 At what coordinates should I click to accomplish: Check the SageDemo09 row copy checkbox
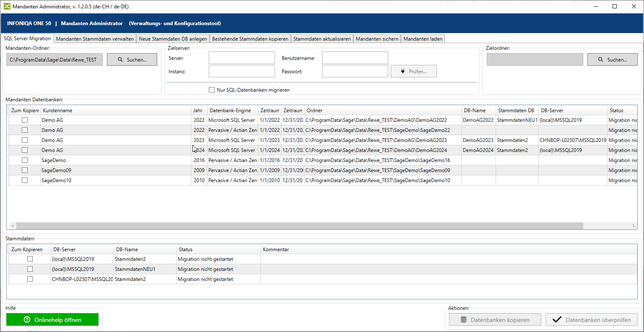coord(25,170)
